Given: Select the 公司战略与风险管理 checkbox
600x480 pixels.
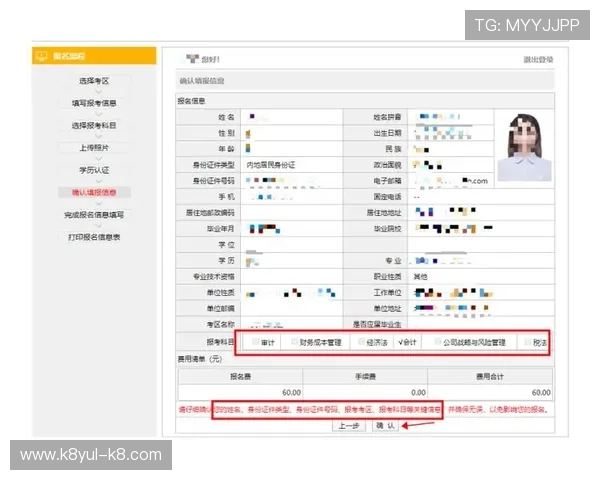Looking at the screenshot, I should [x=437, y=341].
